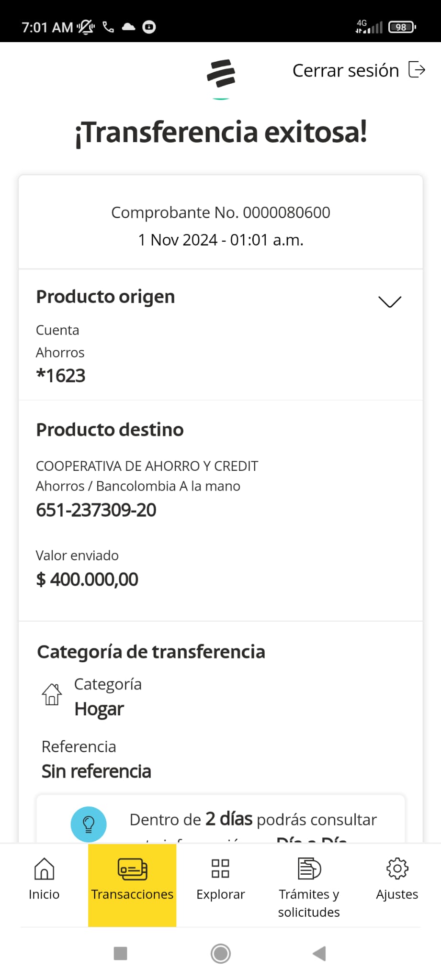Tap the Android back navigation button
Image resolution: width=441 pixels, height=980 pixels.
click(319, 954)
